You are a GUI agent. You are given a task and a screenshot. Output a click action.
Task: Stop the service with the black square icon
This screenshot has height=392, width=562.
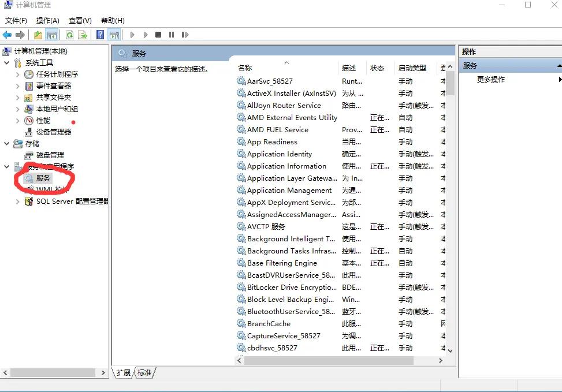point(158,35)
